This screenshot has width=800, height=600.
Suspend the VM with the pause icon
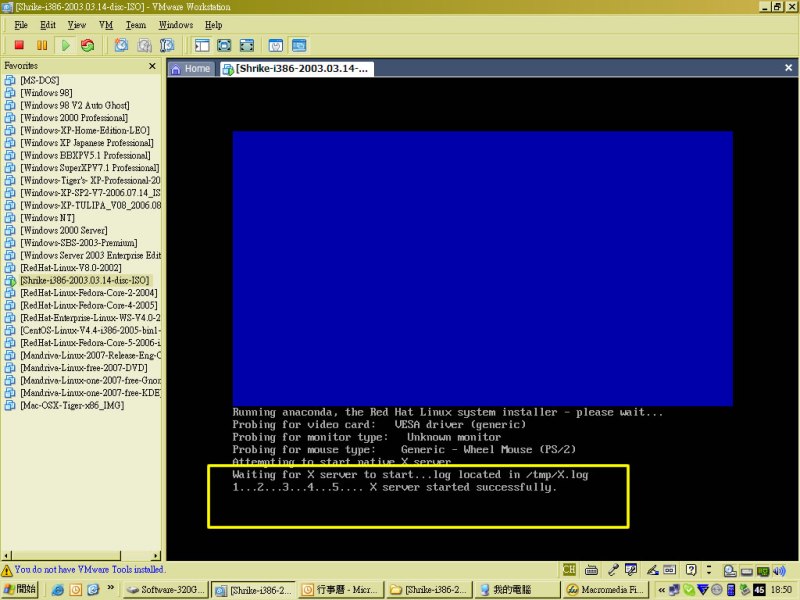point(42,45)
